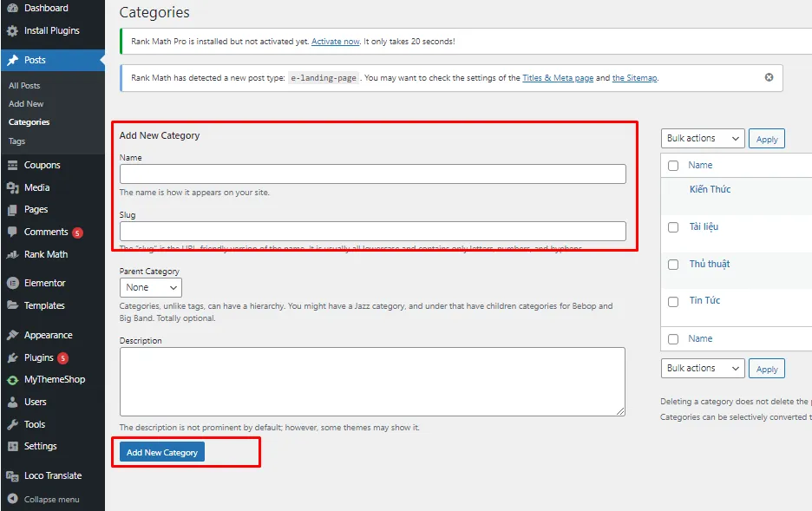Viewport: 812px width, 511px height.
Task: Open All Posts submenu item
Action: coord(24,85)
